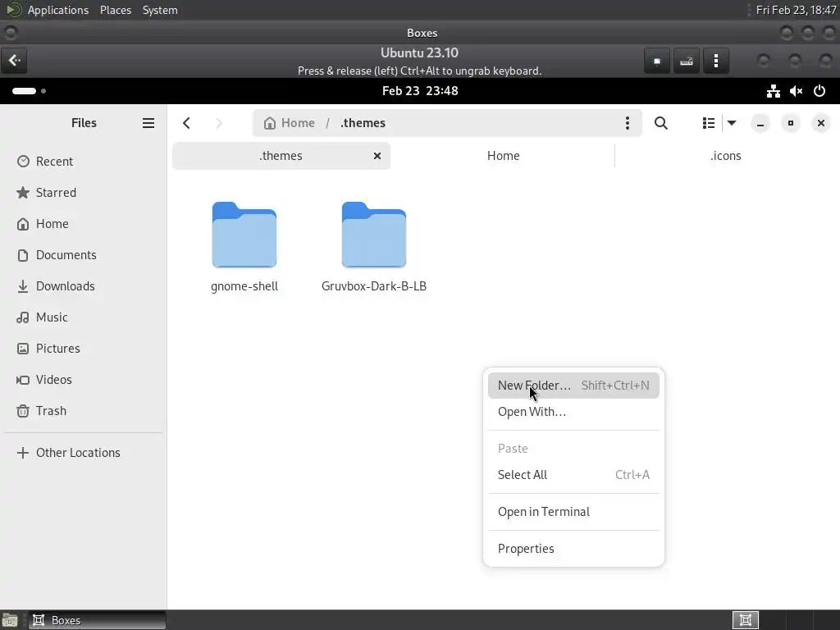
Task: Open Videos in sidebar
Action: coord(84,379)
